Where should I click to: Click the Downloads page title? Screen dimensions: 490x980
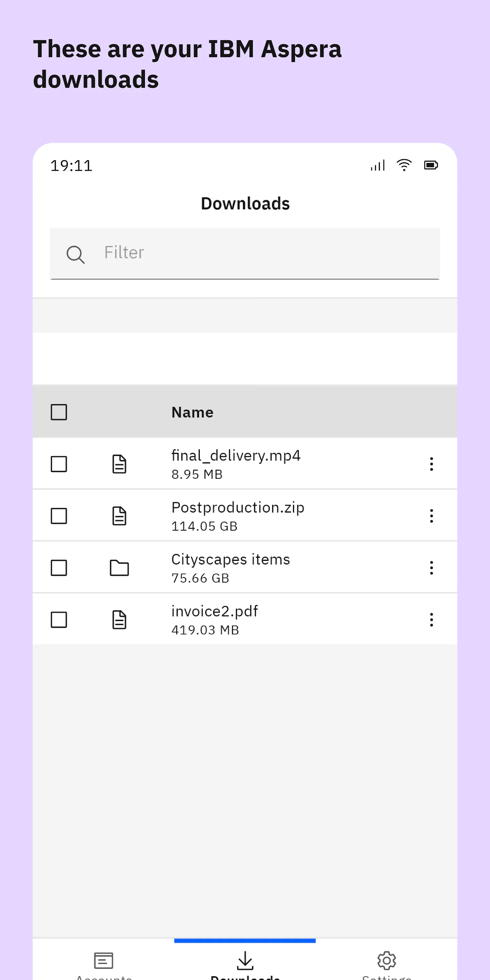point(245,203)
